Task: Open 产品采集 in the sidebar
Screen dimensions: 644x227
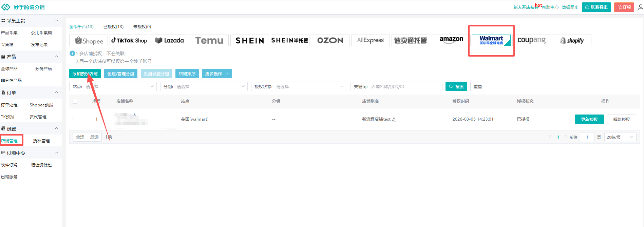Action: 9,33
